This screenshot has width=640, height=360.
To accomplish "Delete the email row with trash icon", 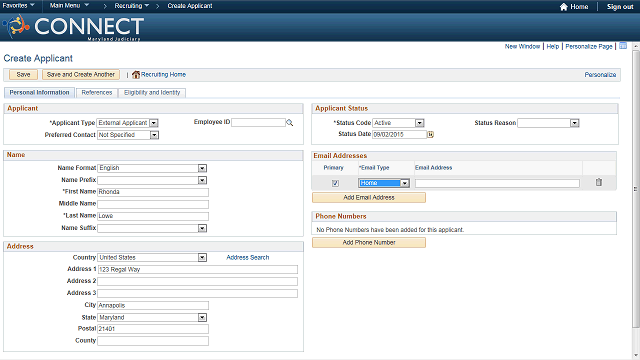I will (x=598, y=182).
